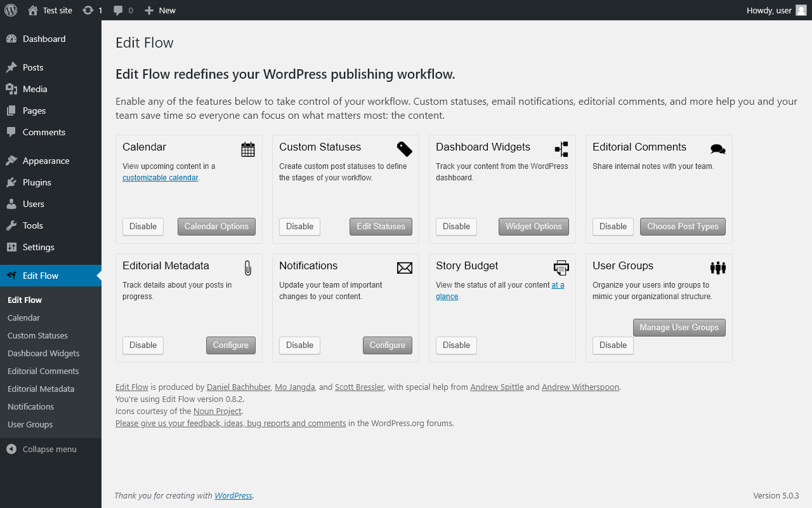Click the Dashboard Widgets tree icon
Image resolution: width=812 pixels, height=508 pixels.
tap(561, 149)
